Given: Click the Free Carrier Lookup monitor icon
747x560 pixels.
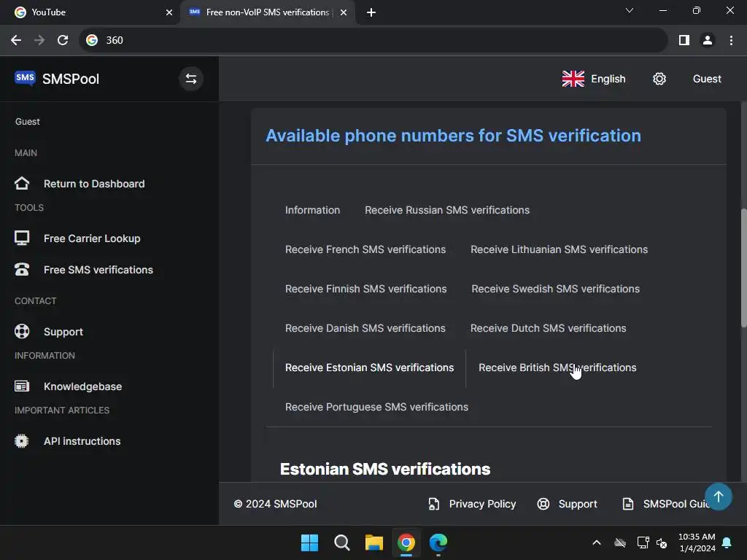Looking at the screenshot, I should tap(22, 238).
